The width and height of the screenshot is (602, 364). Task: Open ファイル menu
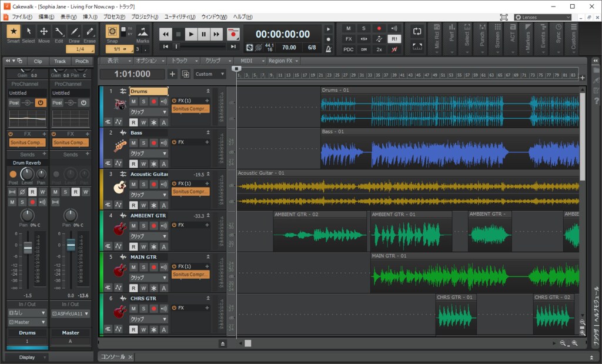pyautogui.click(x=22, y=17)
